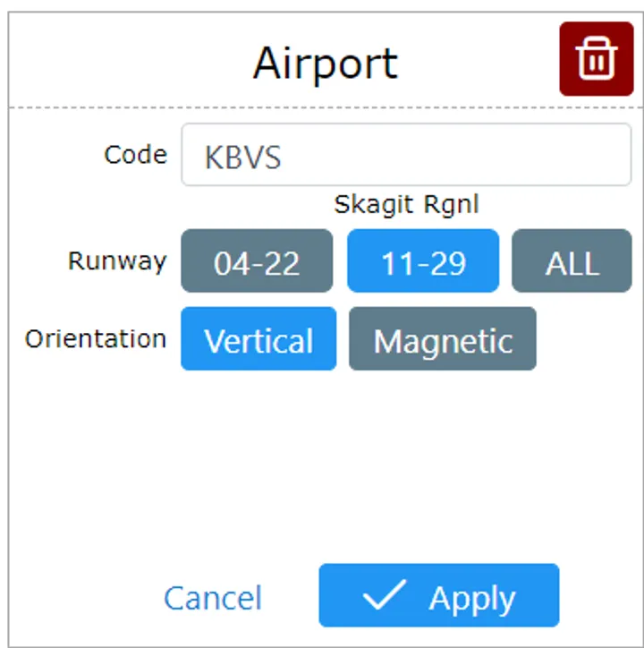The height and width of the screenshot is (648, 644).
Task: Select runway 04-22
Action: point(257,261)
